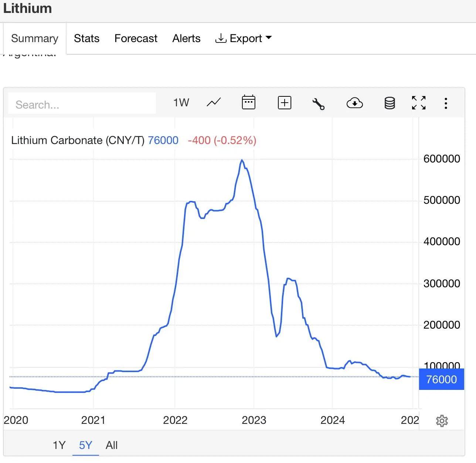Open the calendar date range picker
The image size is (476, 463).
(248, 103)
